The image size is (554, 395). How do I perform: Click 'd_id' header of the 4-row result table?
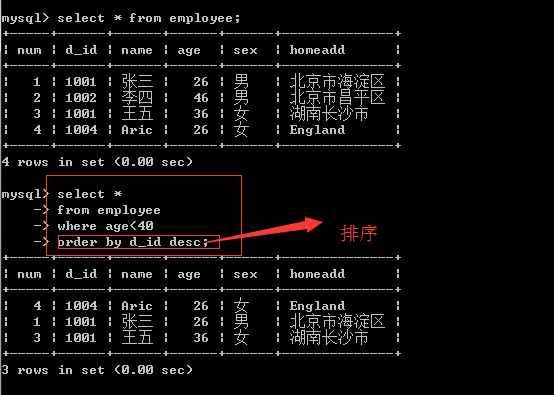pos(81,50)
